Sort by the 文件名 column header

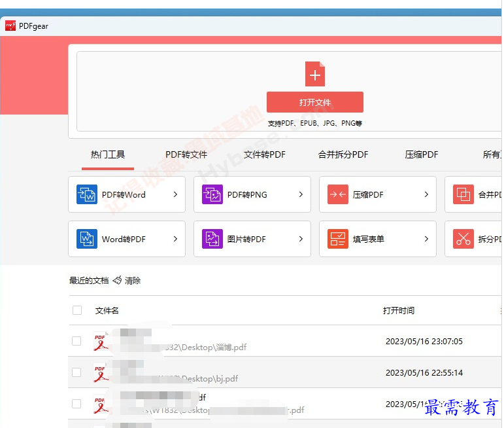click(x=107, y=311)
